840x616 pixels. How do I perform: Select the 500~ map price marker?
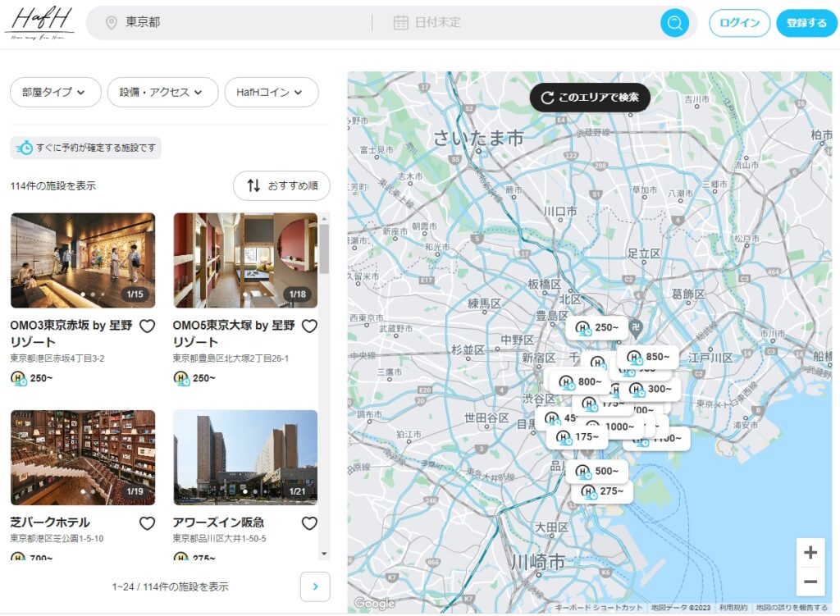[597, 471]
